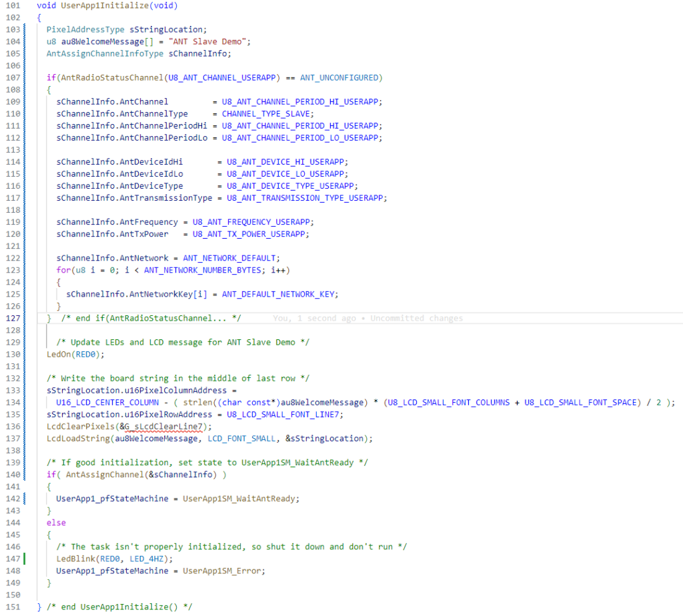
Task: Click AntAssignChannelInfoType on line 105
Action: click(105, 53)
